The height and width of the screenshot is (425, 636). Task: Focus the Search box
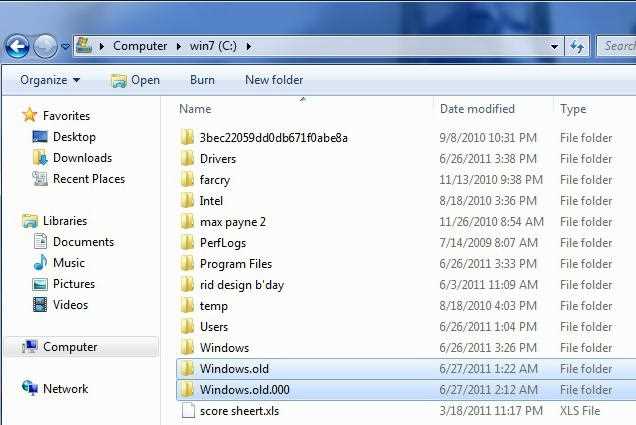point(617,46)
